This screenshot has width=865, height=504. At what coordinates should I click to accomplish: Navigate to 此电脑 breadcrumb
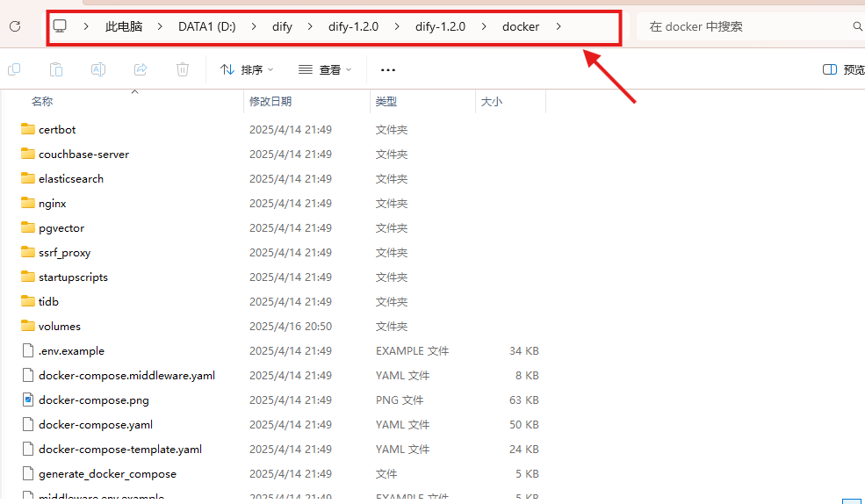[124, 26]
